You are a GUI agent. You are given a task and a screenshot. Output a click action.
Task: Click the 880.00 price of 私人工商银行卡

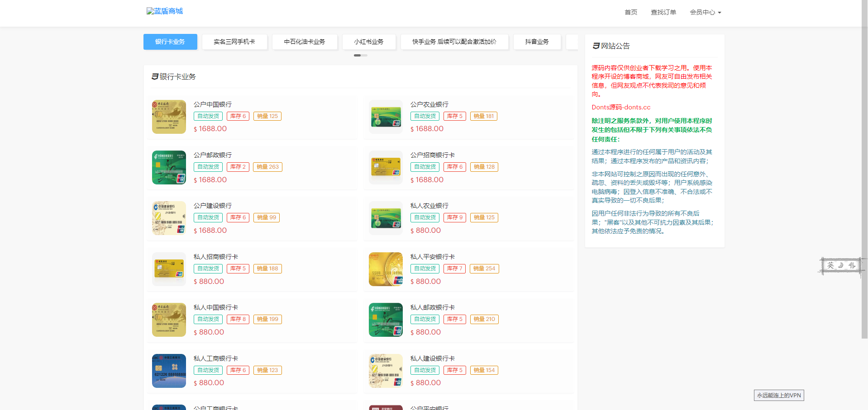(209, 383)
